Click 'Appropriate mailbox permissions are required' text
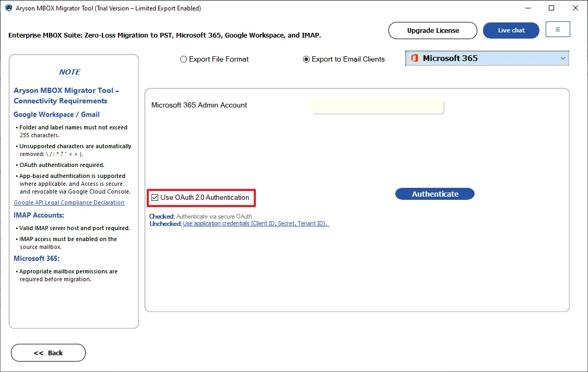588x372 pixels. tap(68, 275)
